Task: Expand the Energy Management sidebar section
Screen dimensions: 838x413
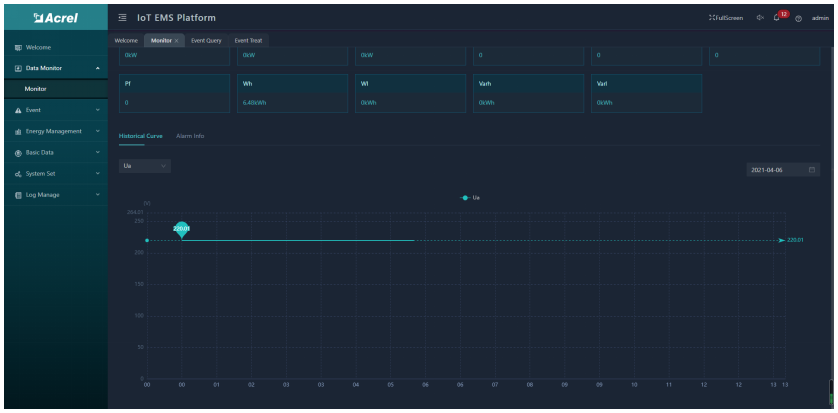Action: (55, 129)
